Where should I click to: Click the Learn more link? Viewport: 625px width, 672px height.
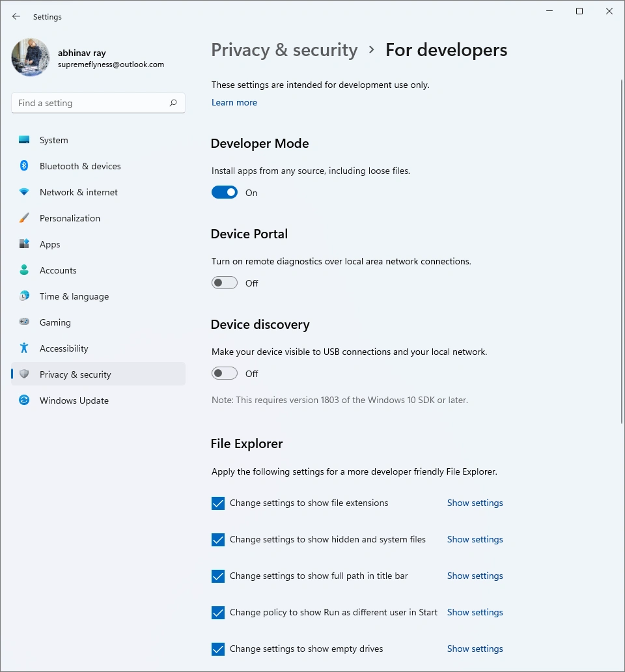[234, 102]
